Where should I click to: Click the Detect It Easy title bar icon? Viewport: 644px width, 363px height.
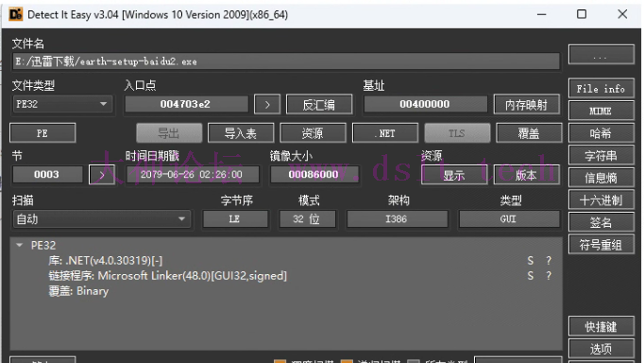pyautogui.click(x=16, y=14)
